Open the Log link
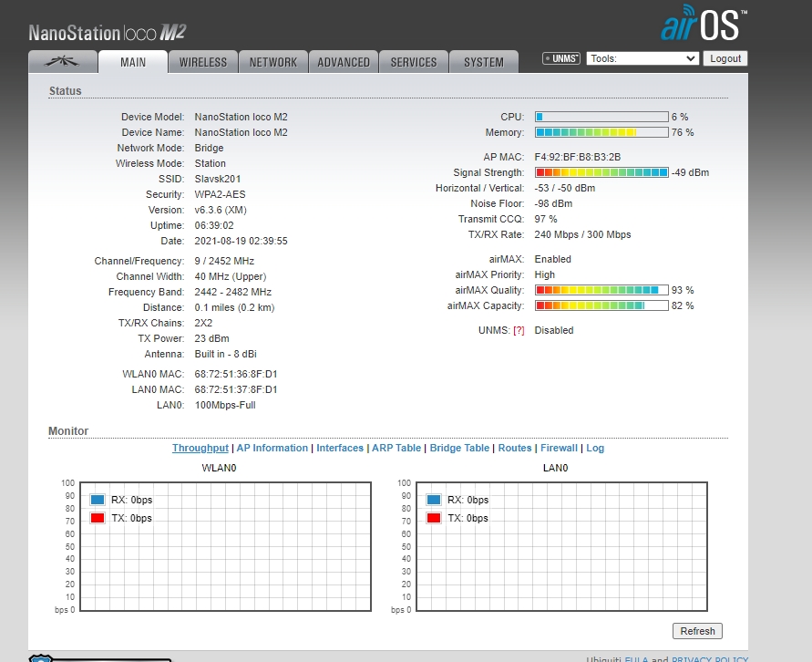Viewport: 812px width, 662px height. 595,448
